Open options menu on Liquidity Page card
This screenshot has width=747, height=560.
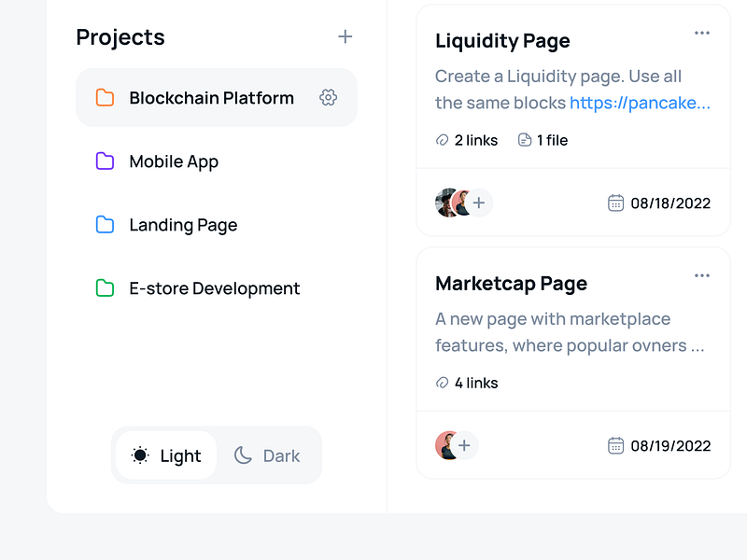click(702, 33)
